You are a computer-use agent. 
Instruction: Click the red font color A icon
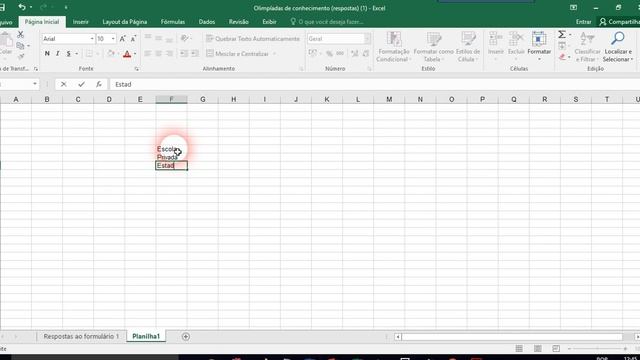coord(127,53)
